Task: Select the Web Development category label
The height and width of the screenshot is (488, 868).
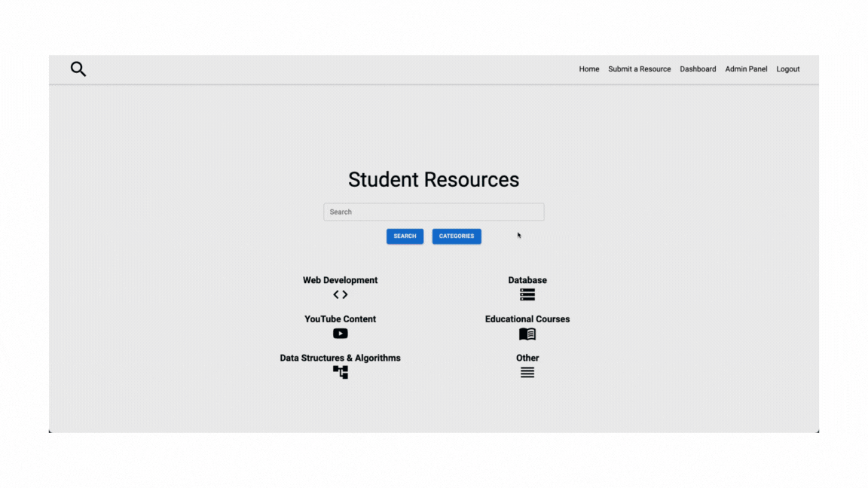Action: point(341,280)
